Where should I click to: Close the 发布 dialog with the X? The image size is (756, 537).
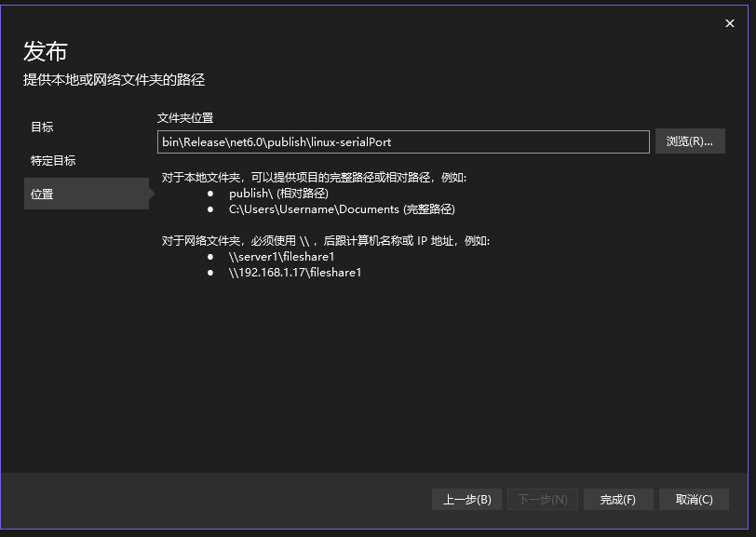[730, 23]
